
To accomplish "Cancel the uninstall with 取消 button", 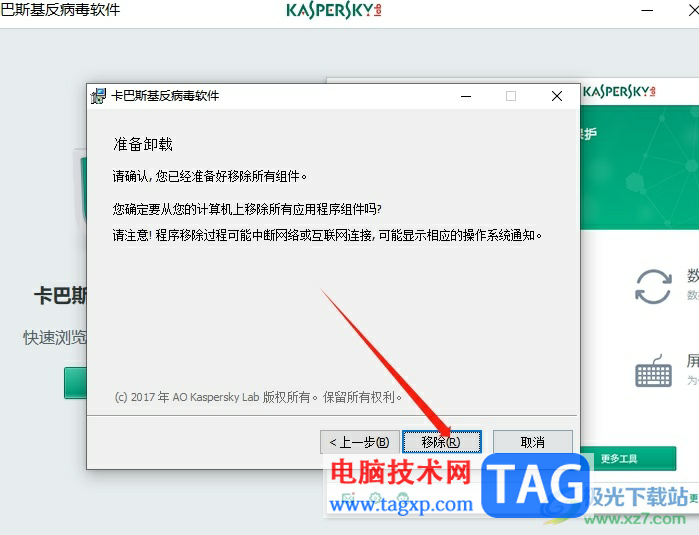I will pyautogui.click(x=533, y=442).
